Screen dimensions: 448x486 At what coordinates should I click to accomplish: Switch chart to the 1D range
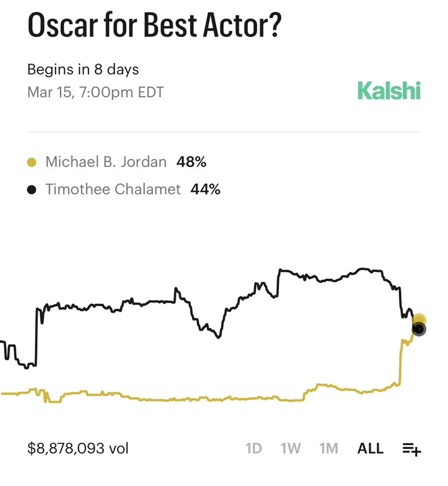coord(254,449)
